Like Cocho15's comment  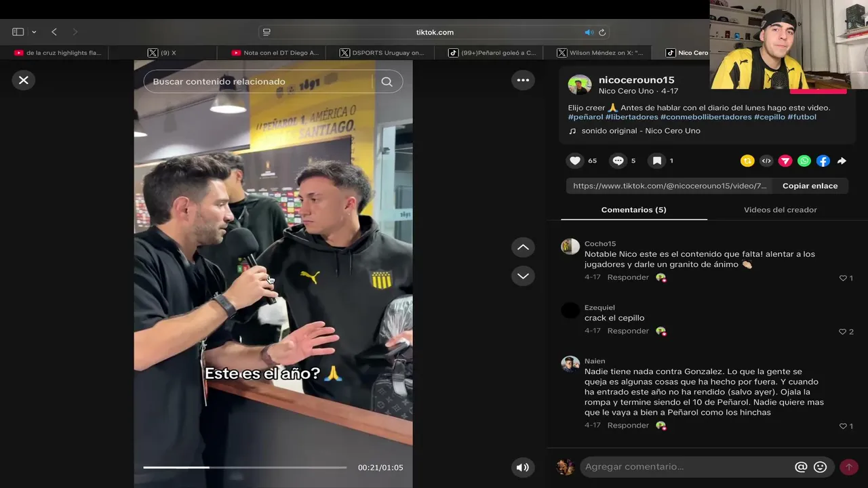click(844, 278)
